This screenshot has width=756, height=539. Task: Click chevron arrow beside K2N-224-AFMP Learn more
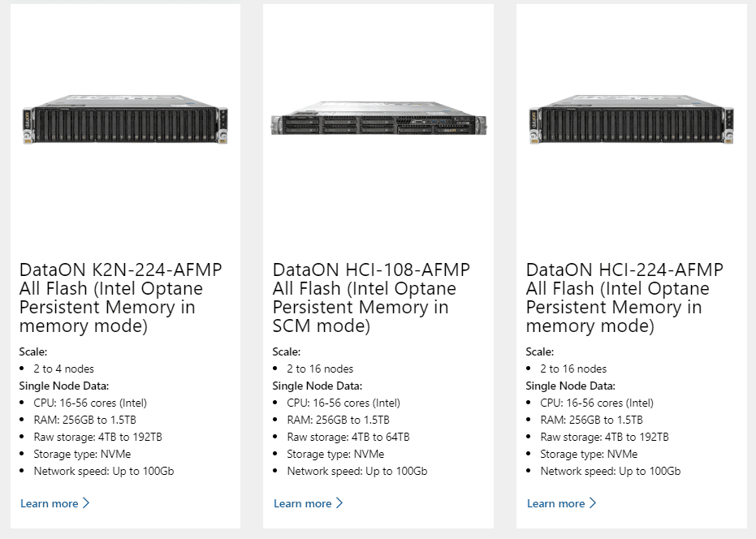[86, 502]
